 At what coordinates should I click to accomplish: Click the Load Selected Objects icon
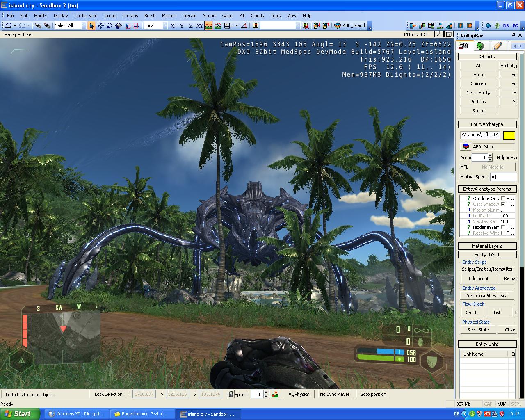(326, 25)
